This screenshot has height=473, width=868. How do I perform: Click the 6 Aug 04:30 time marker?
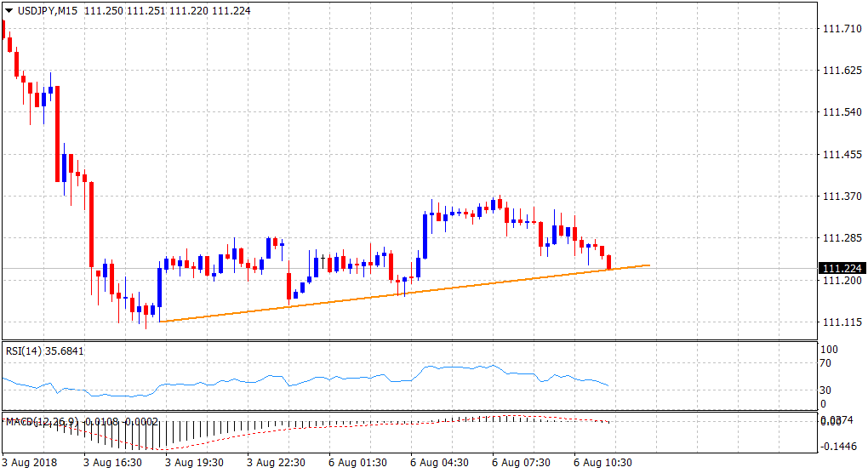coord(438,464)
